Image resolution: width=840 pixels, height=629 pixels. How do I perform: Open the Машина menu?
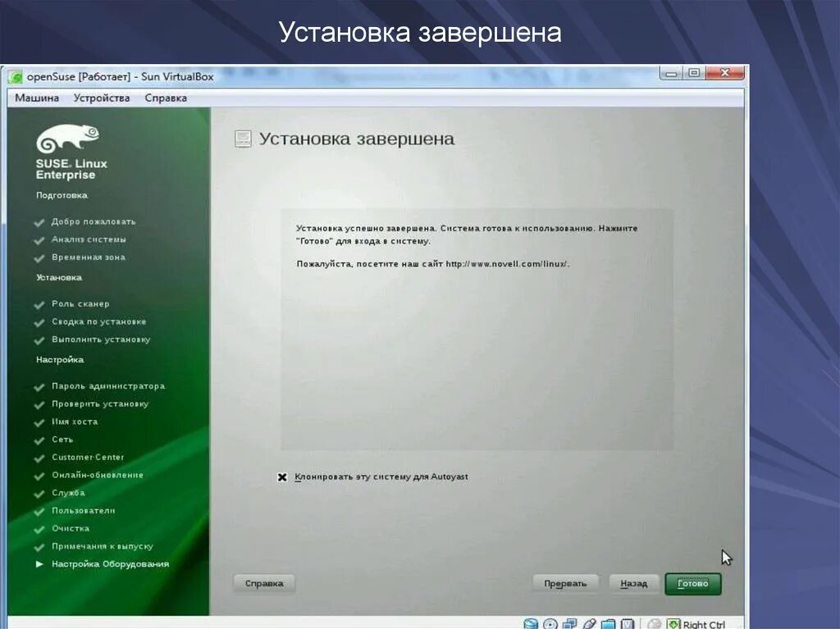click(x=37, y=98)
